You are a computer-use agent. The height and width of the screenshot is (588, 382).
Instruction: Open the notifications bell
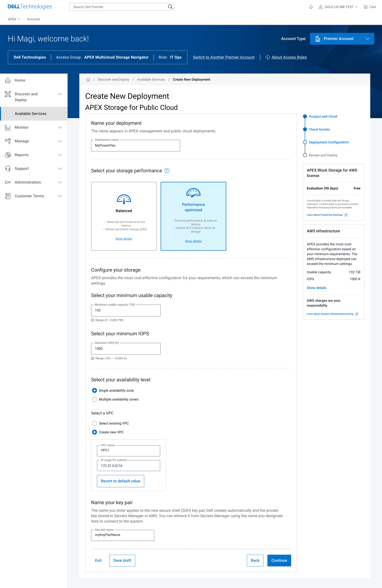[311, 7]
